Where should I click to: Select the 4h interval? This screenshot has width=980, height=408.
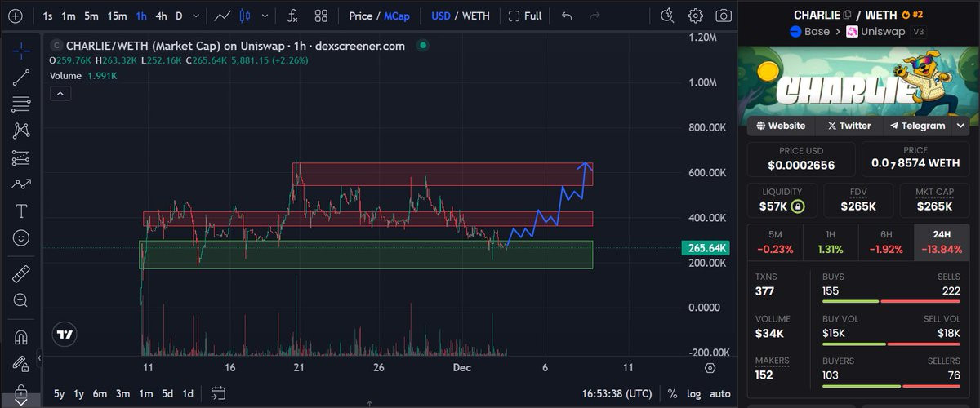(161, 16)
